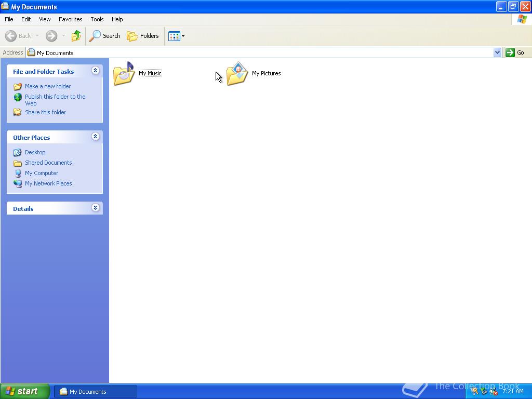Click the Back arrow toolbar icon
Image resolution: width=532 pixels, height=399 pixels.
(11, 36)
